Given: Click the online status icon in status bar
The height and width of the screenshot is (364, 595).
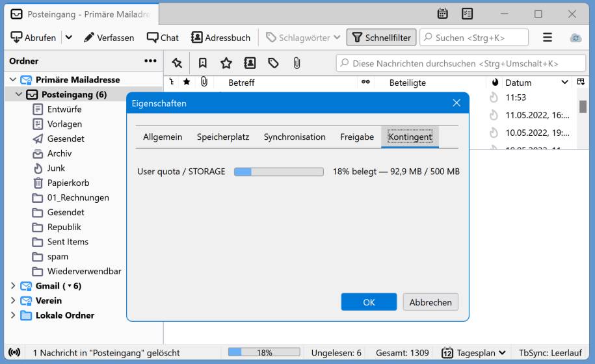Looking at the screenshot, I should (14, 352).
